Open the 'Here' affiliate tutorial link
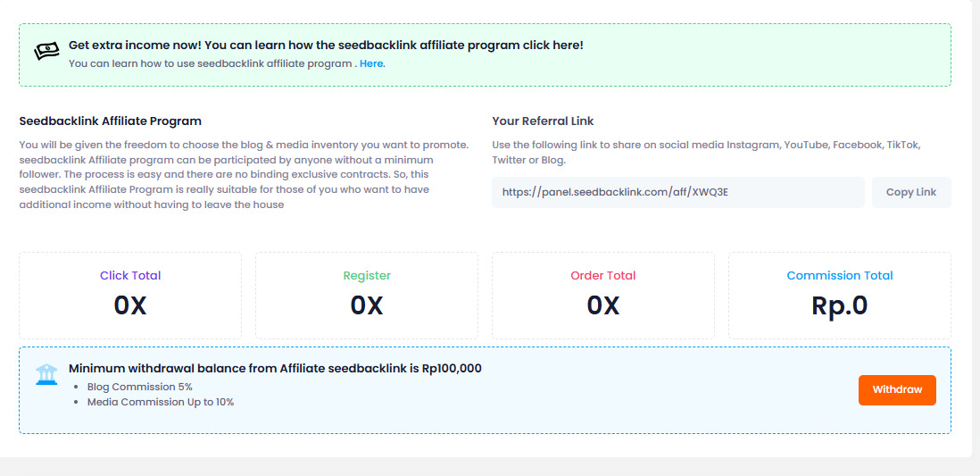The image size is (980, 476). click(x=371, y=63)
